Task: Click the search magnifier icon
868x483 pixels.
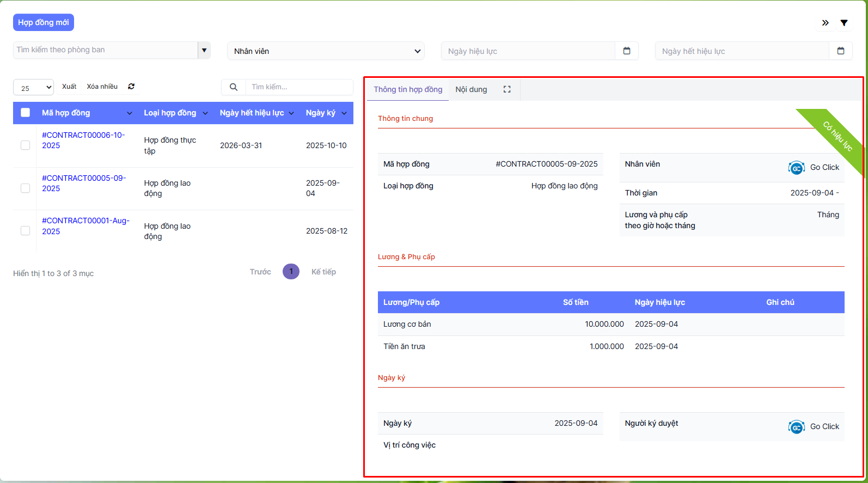Action: pos(234,87)
